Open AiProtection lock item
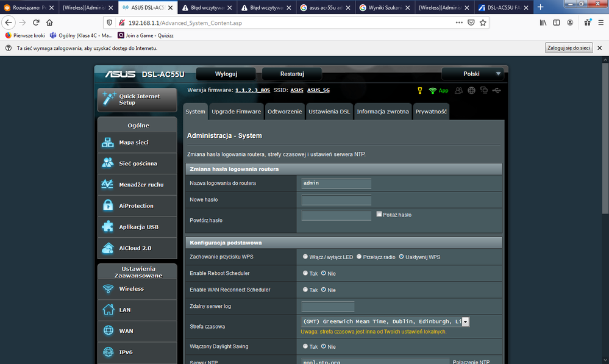 [137, 206]
